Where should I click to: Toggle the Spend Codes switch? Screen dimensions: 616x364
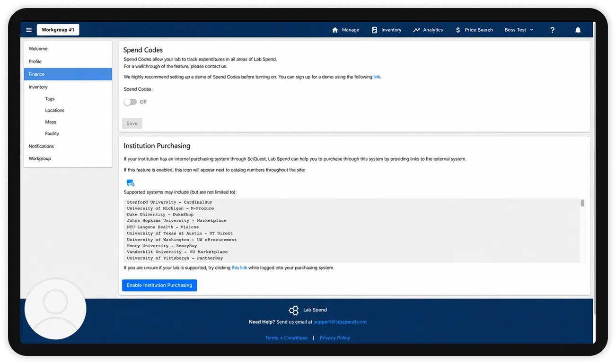click(x=130, y=102)
